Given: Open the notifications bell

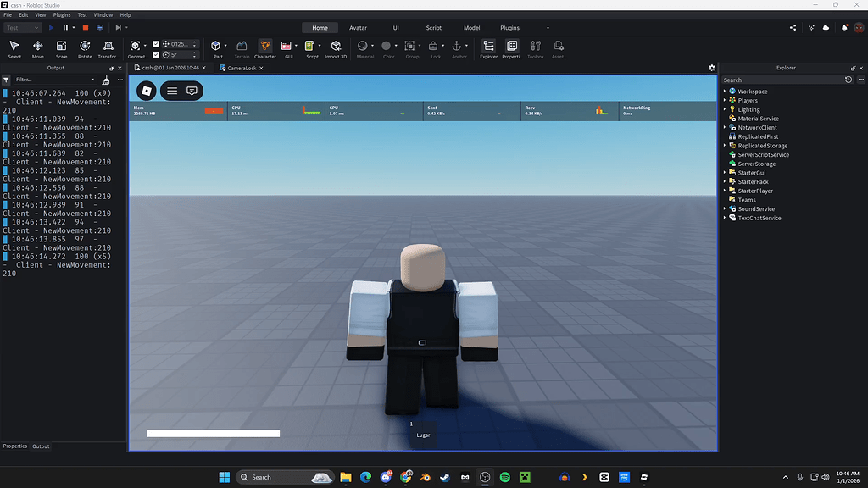Looking at the screenshot, I should tap(844, 28).
